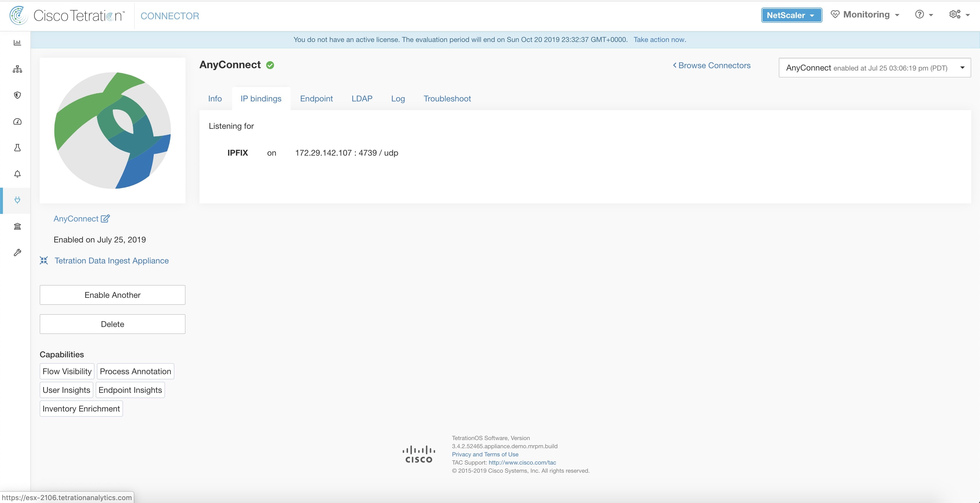Select the database/inventory icon in sidebar
980x503 pixels.
pos(17,226)
